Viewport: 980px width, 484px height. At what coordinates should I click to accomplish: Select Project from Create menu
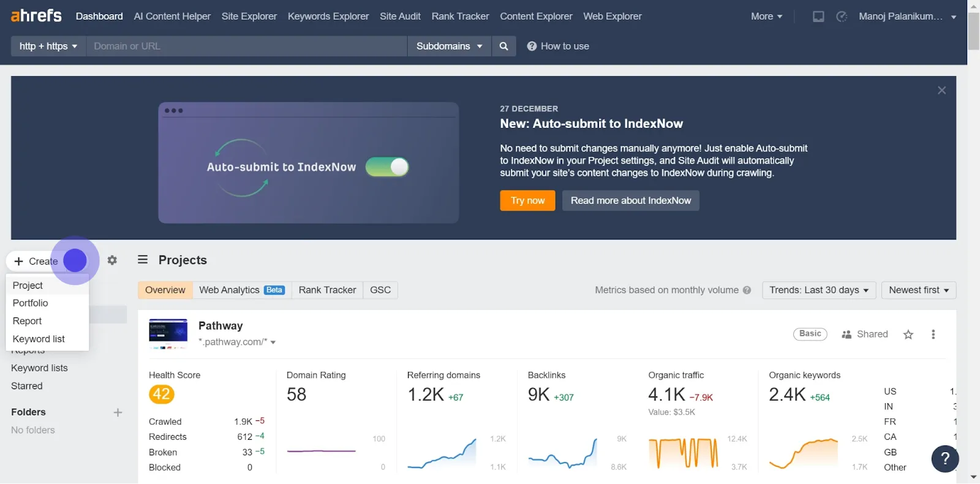coord(47,285)
